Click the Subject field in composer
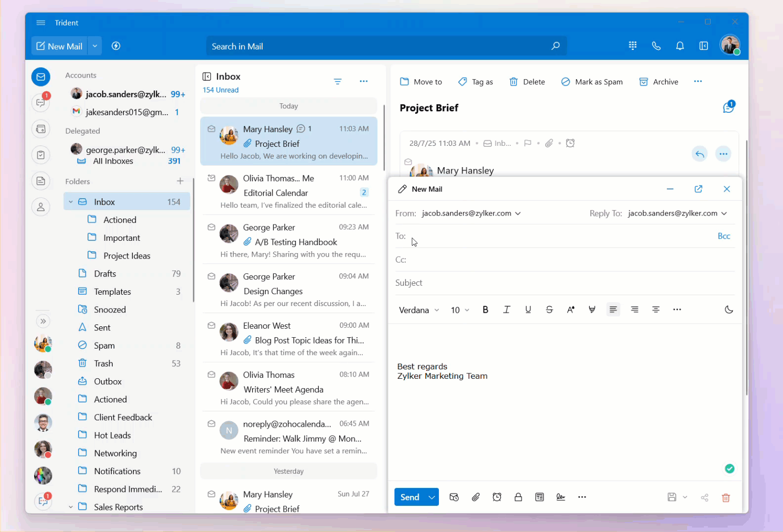The height and width of the screenshot is (532, 783). [565, 283]
